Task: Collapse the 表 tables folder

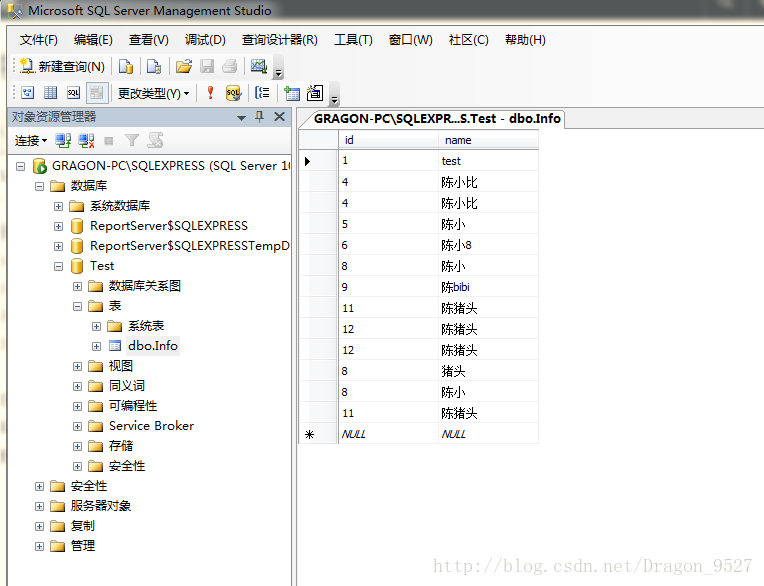Action: click(x=77, y=306)
